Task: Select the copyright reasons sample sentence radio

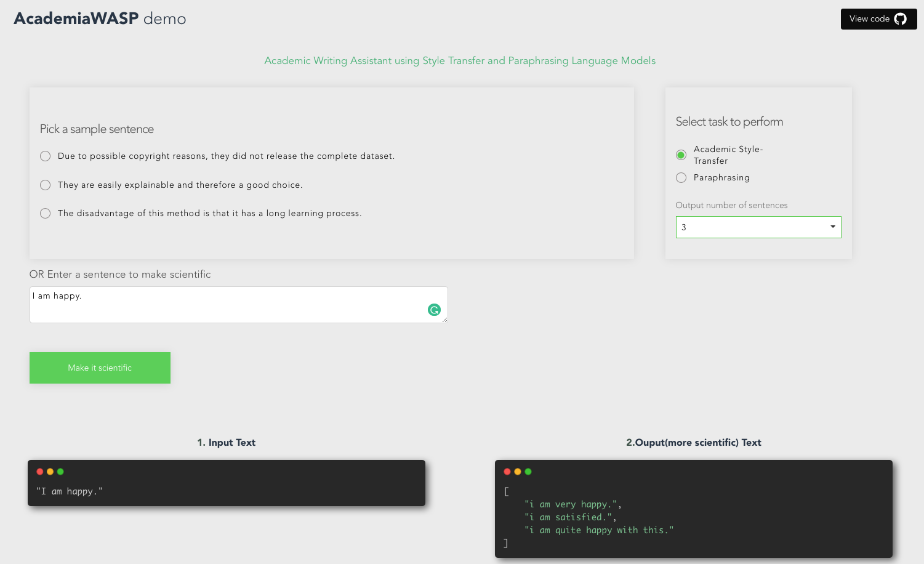Action: (45, 156)
